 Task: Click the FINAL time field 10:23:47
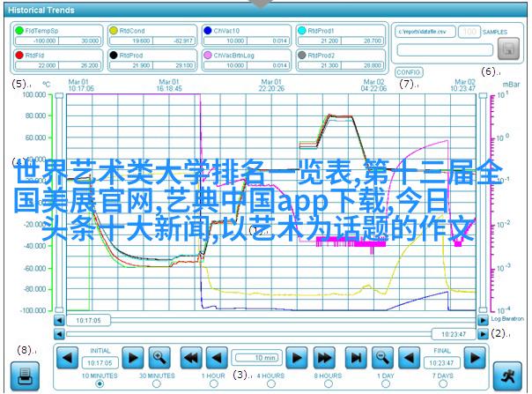point(442,363)
